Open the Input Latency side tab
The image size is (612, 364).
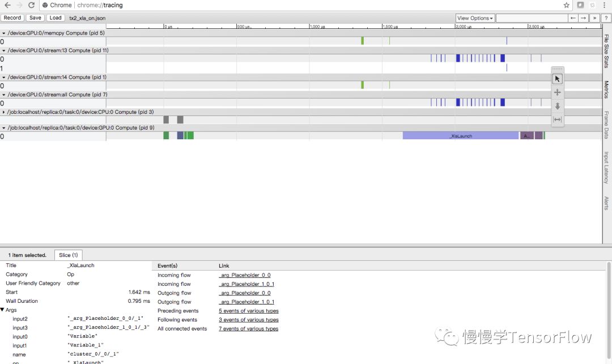[x=606, y=168]
